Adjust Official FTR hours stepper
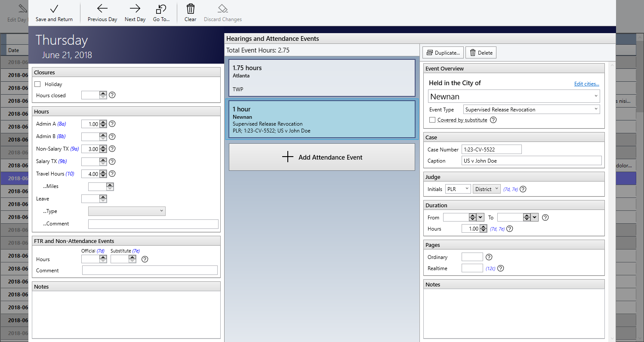The image size is (644, 342). 103,259
